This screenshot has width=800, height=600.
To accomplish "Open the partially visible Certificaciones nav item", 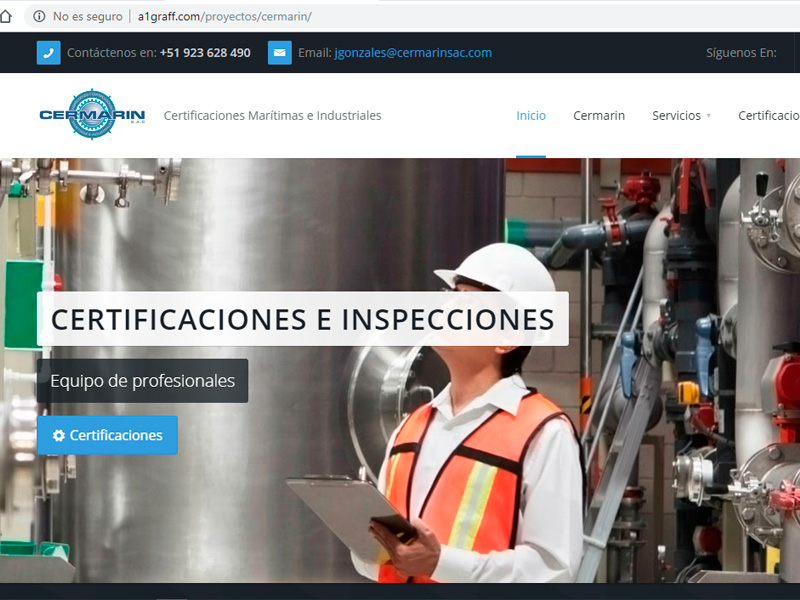I will (x=768, y=116).
